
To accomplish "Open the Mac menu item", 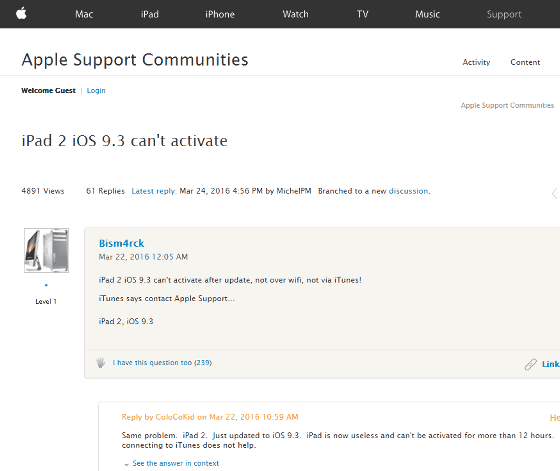I will pos(84,14).
